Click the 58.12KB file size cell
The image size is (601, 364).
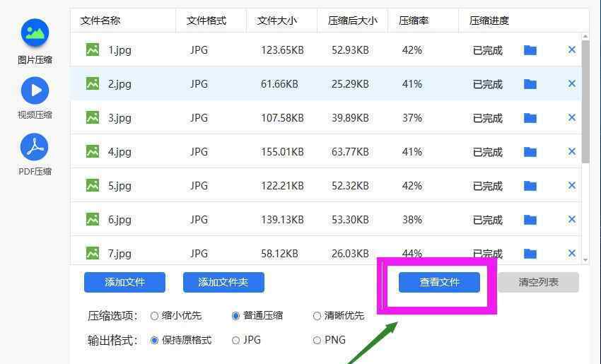click(279, 253)
